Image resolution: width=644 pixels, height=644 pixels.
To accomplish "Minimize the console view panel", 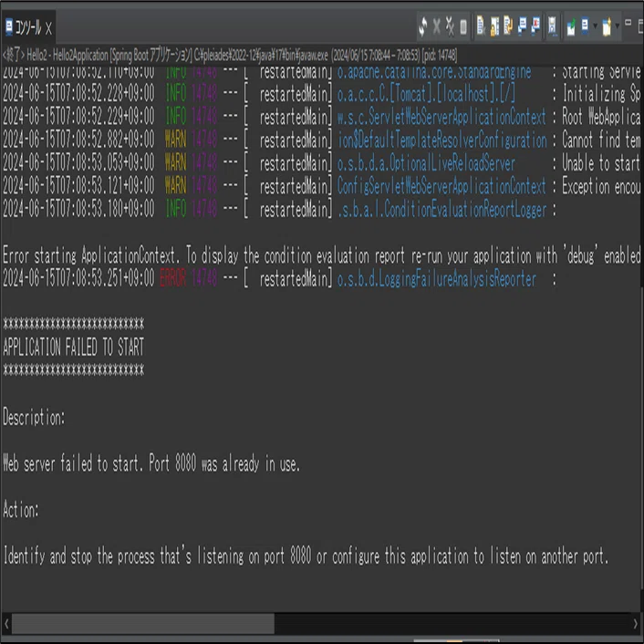I will 628,23.
